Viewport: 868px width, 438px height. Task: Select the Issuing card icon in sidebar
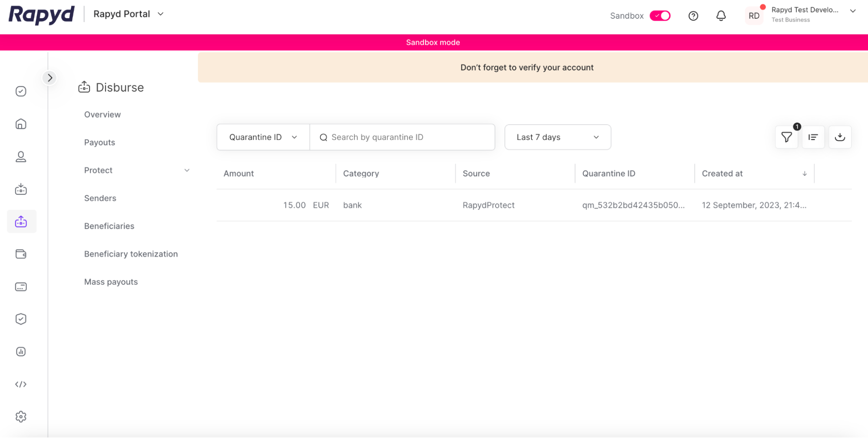coord(20,286)
